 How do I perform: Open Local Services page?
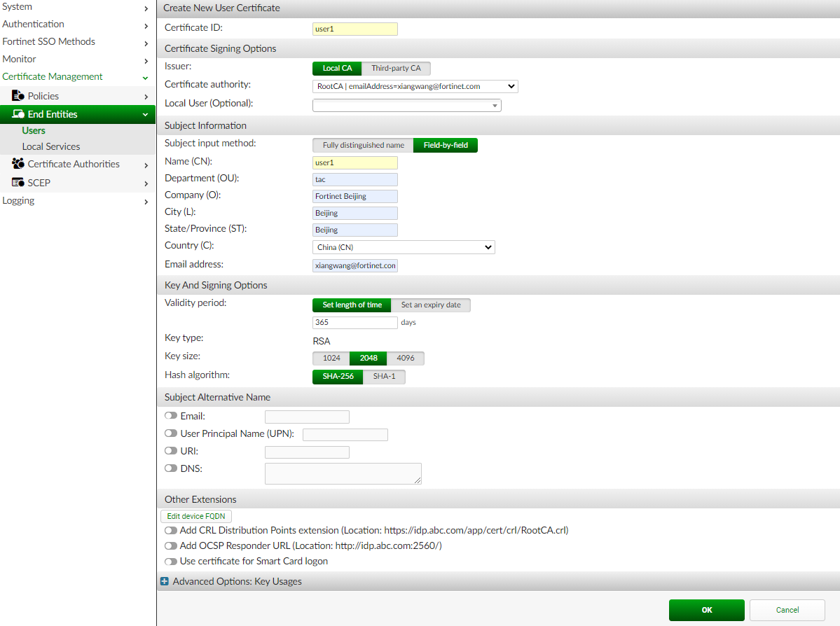pos(51,146)
